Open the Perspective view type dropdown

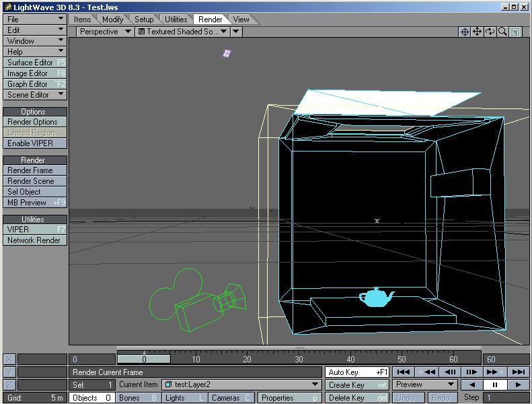(x=105, y=32)
